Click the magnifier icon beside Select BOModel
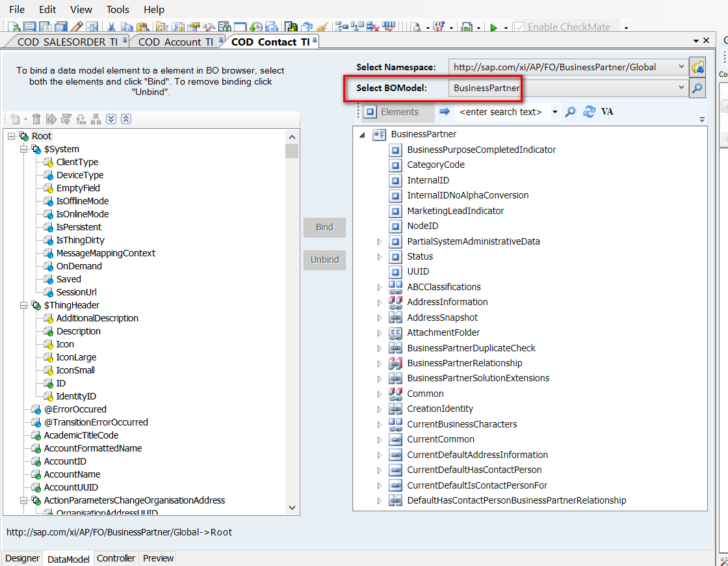 click(697, 88)
